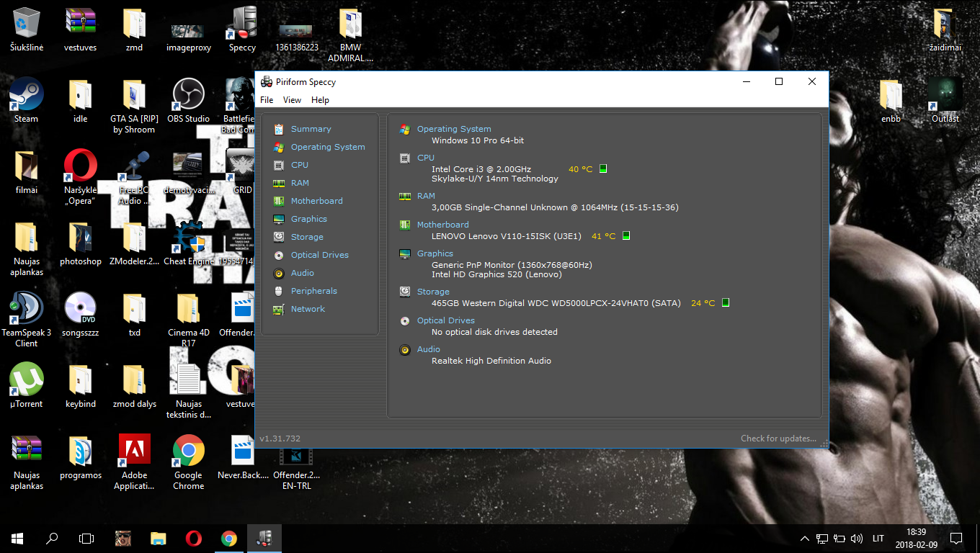The height and width of the screenshot is (553, 980).
Task: Click the RAM icon in sidebar
Action: [x=278, y=184]
